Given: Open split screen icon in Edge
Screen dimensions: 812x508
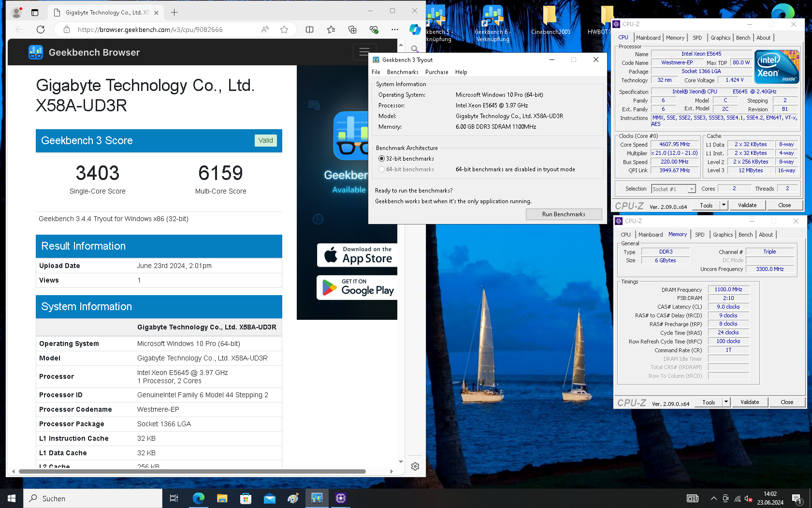Looking at the screenshot, I should (310, 30).
